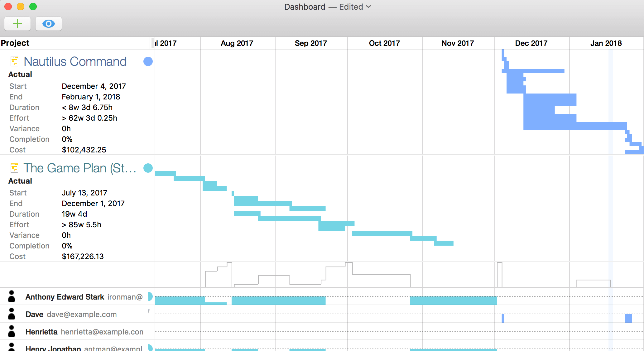Click the teal color dot for The Game Plan
644x351 pixels.
tap(148, 168)
